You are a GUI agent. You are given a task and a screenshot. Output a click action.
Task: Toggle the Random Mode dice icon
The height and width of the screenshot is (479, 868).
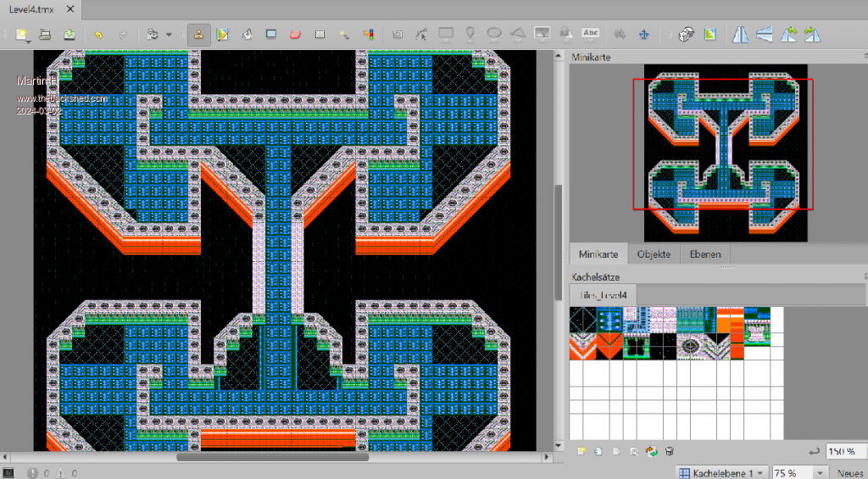coord(686,35)
